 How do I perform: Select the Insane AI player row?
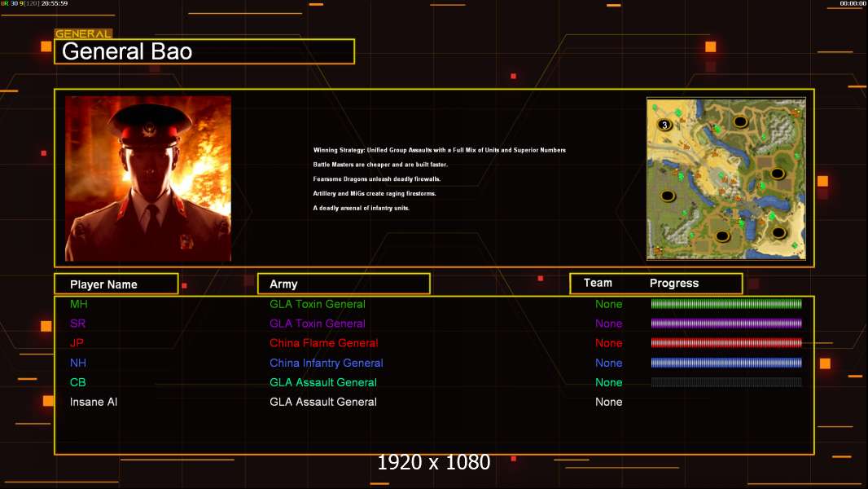point(434,402)
